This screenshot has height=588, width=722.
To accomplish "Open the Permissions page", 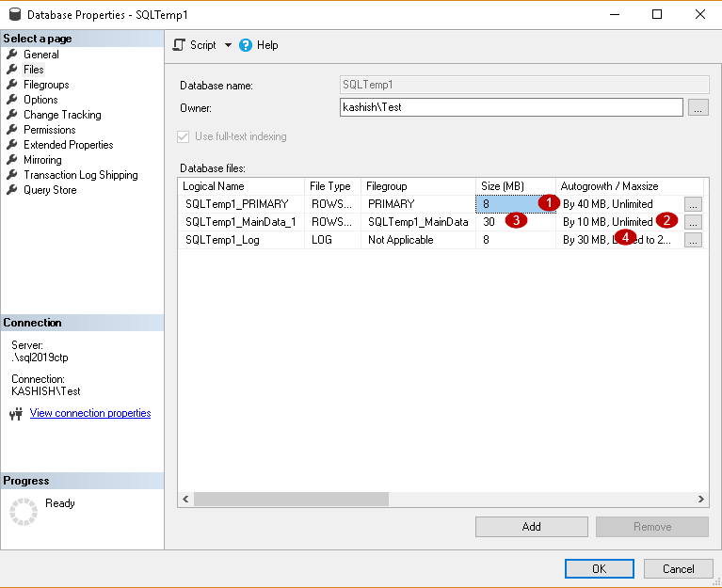I will pyautogui.click(x=49, y=130).
